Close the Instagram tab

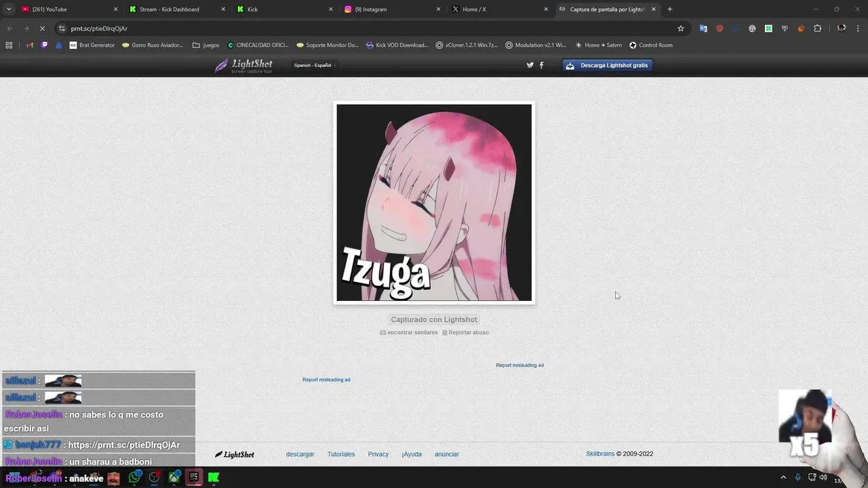tap(438, 9)
